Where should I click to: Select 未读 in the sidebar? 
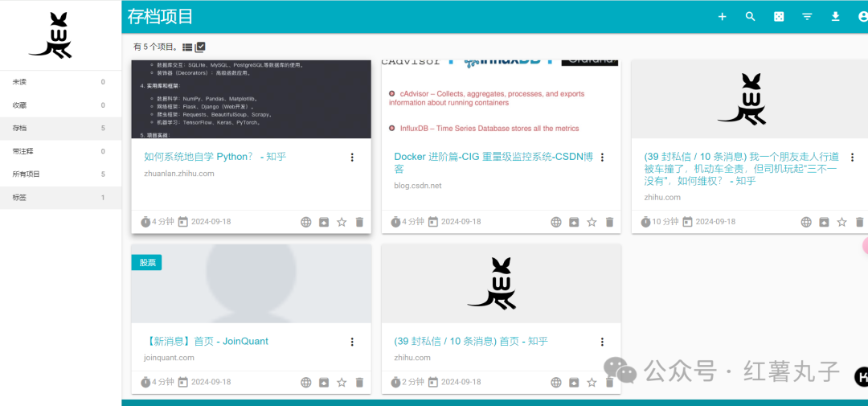point(20,82)
